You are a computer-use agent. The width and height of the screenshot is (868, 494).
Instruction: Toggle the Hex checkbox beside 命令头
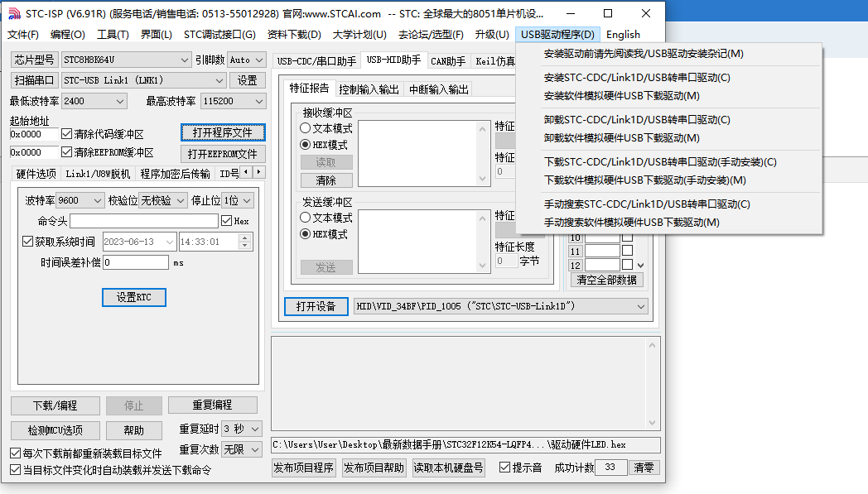[226, 221]
